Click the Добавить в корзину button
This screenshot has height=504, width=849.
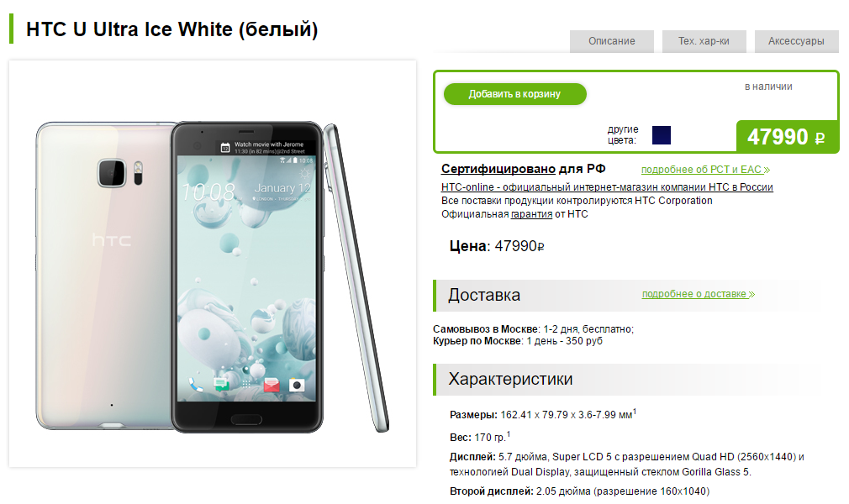tap(514, 94)
